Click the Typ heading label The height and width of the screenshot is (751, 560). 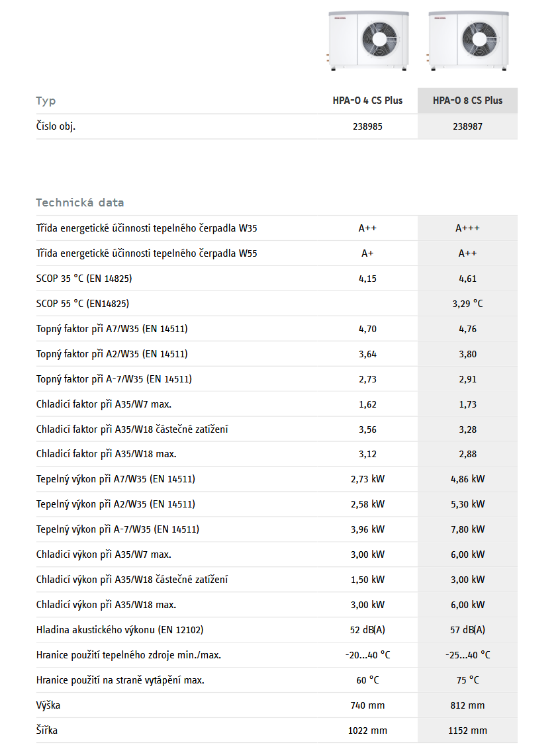46,101
